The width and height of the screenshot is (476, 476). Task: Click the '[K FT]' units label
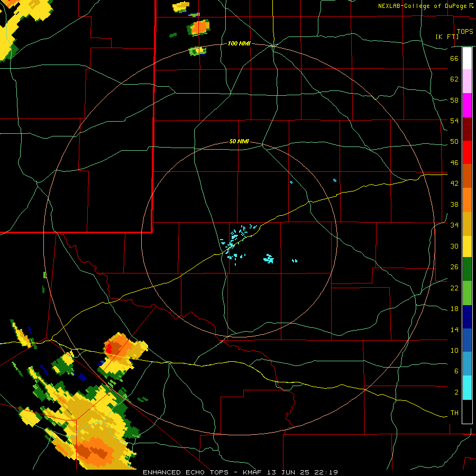(447, 36)
